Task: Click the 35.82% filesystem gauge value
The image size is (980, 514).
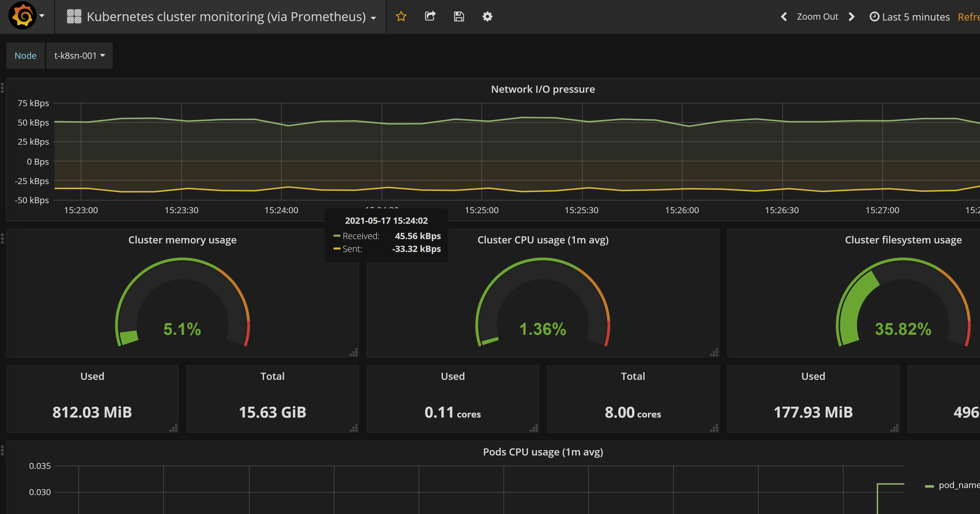Action: [x=903, y=329]
